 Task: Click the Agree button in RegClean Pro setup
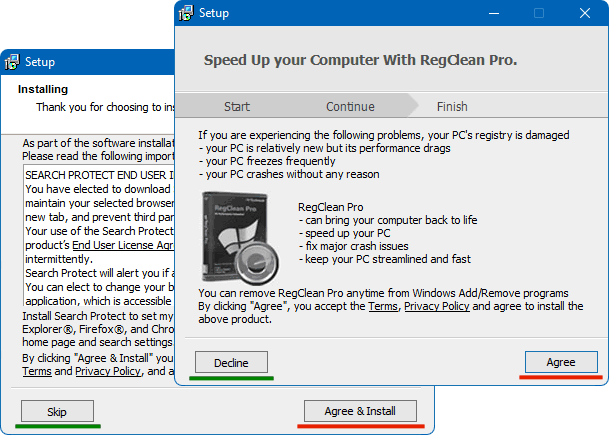561,362
